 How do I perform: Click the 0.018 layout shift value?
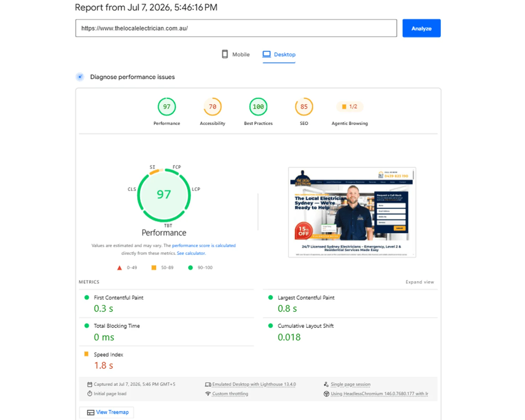click(289, 337)
